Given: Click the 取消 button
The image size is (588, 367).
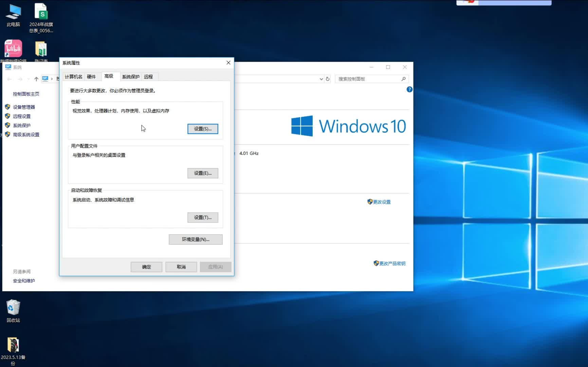Looking at the screenshot, I should [181, 267].
